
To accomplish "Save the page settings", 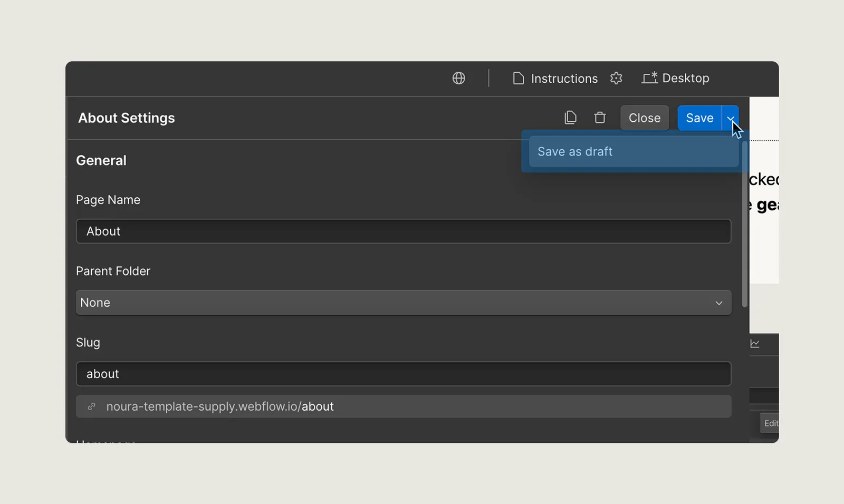I will pyautogui.click(x=699, y=118).
